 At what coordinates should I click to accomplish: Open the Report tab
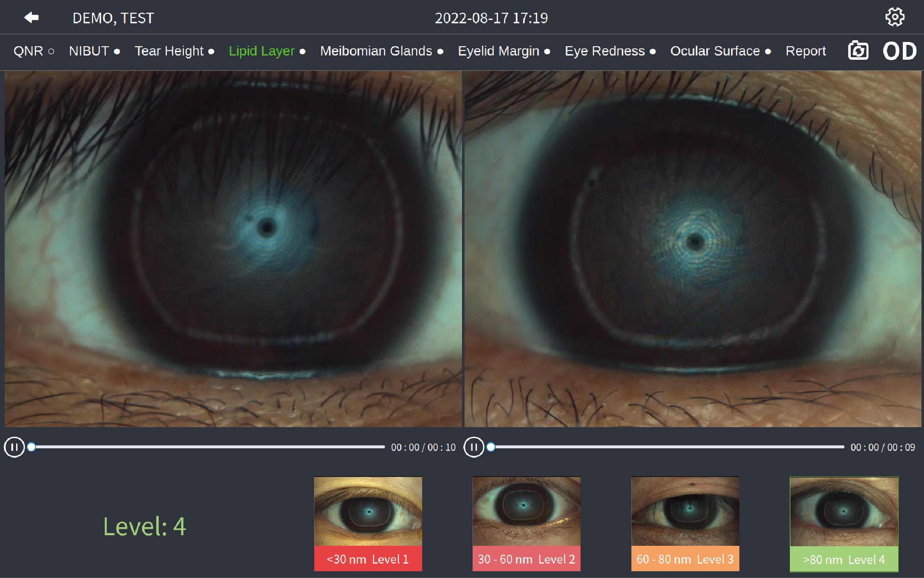[x=805, y=51]
